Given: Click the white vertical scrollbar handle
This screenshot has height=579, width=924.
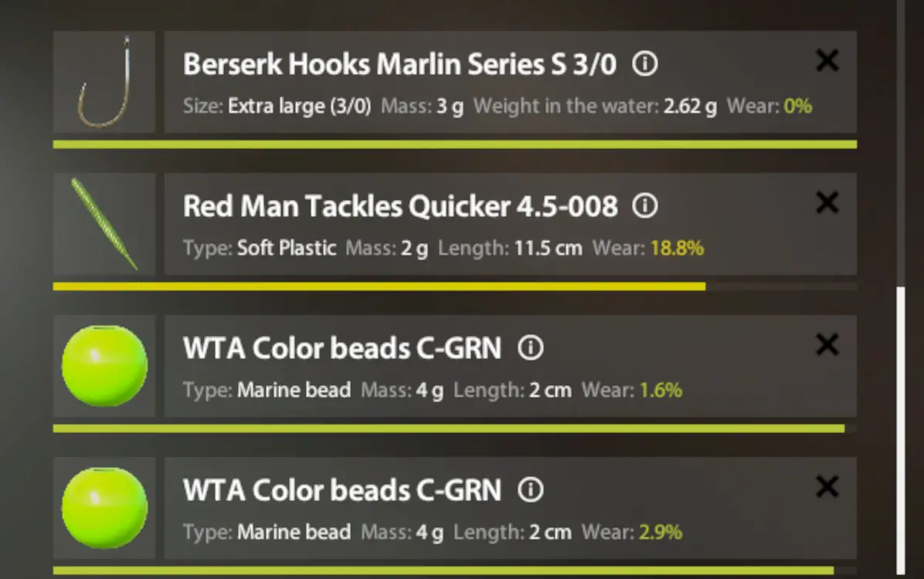Looking at the screenshot, I should pos(900,430).
